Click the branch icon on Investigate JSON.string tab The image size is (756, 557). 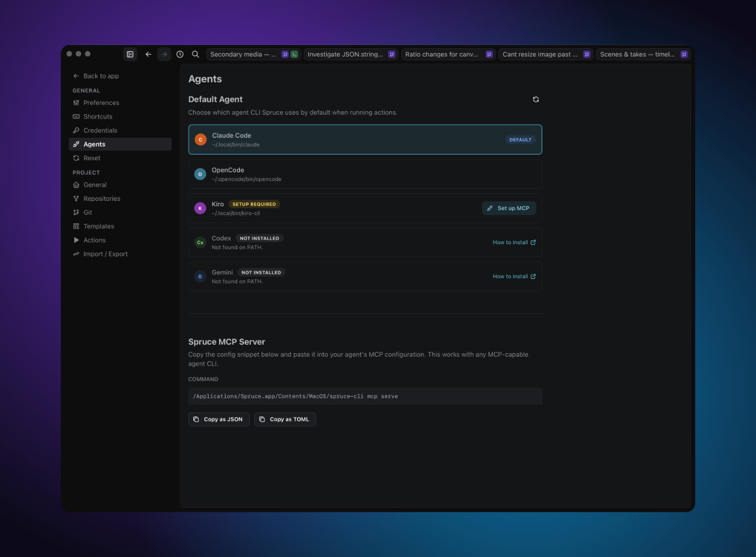391,54
